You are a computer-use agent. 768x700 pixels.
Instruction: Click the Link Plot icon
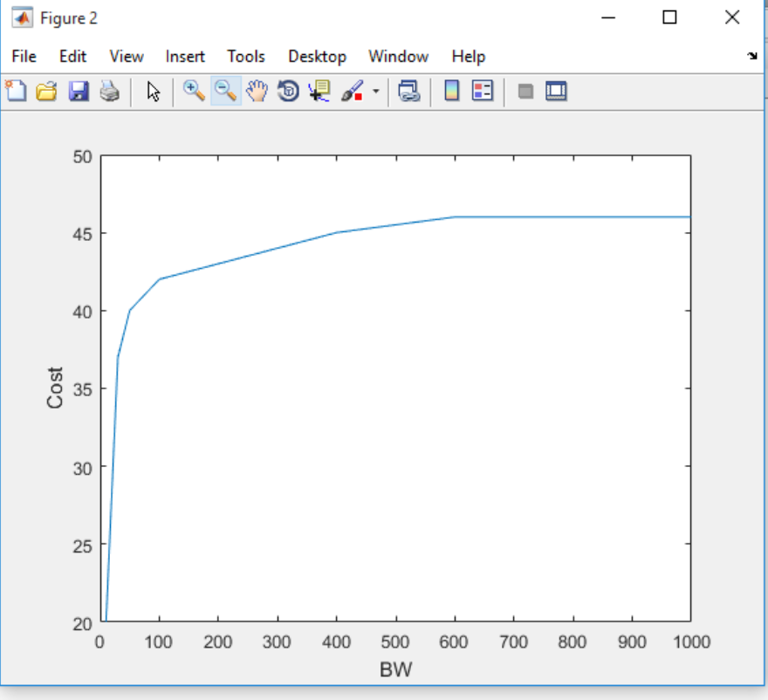click(409, 91)
